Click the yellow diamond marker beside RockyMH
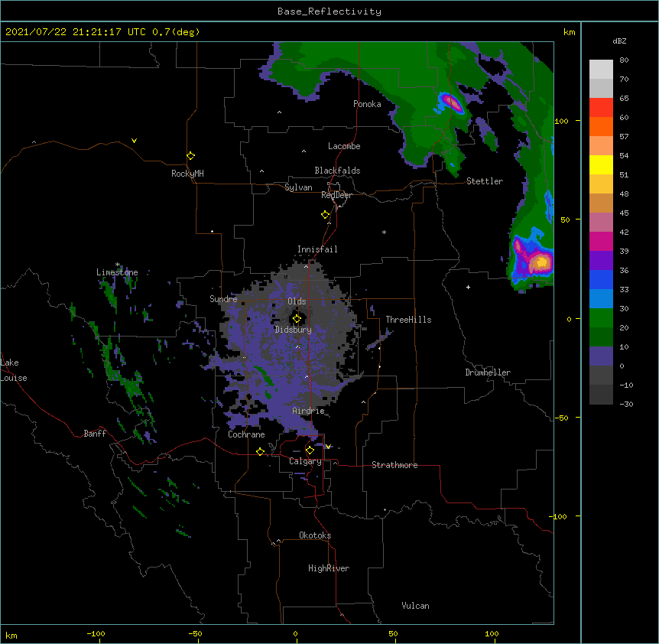 tap(190, 156)
